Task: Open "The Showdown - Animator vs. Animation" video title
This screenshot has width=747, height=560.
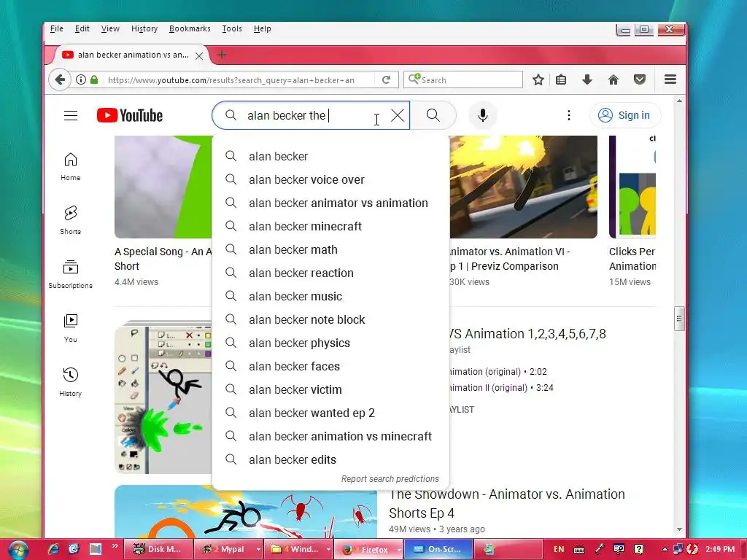Action: tap(507, 503)
